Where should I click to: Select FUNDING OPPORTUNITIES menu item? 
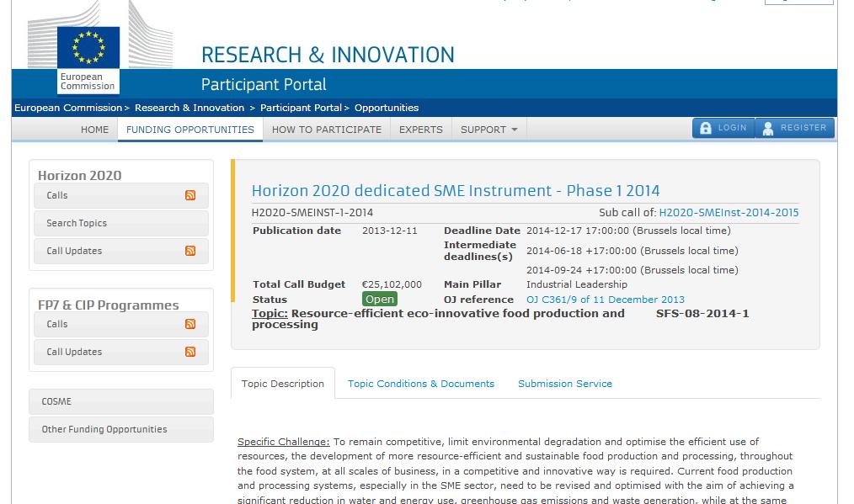pyautogui.click(x=190, y=130)
